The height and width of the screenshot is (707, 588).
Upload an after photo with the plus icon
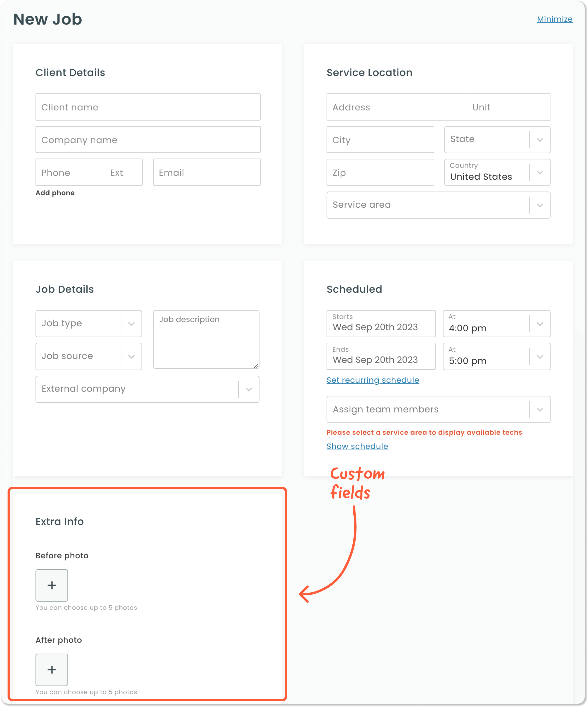[x=51, y=670]
